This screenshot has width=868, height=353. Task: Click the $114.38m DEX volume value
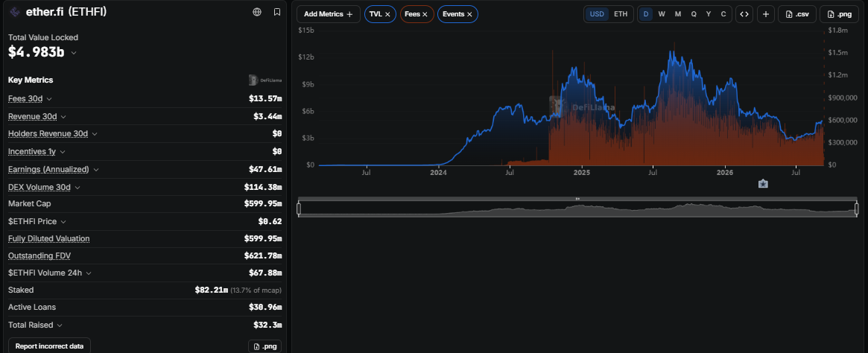[x=263, y=188]
